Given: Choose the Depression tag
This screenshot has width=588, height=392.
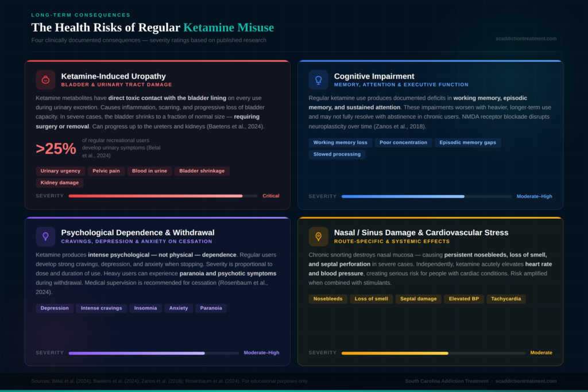Looking at the screenshot, I should 55,308.
